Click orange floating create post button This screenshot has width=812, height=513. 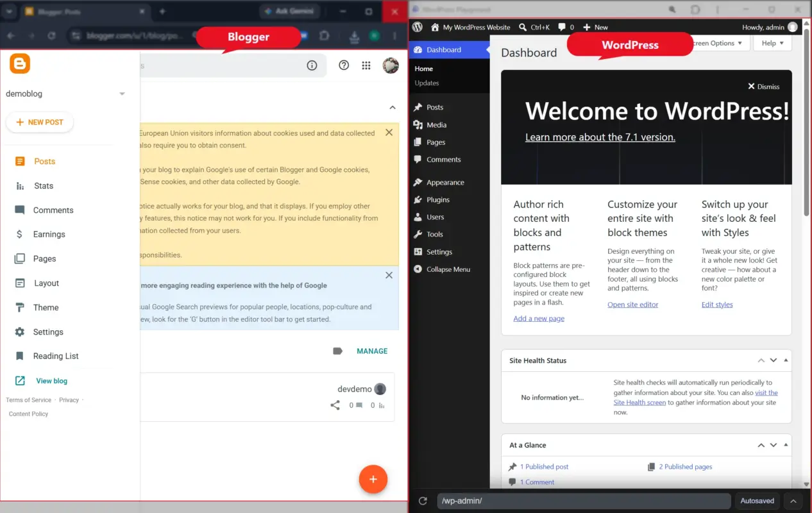click(x=373, y=479)
